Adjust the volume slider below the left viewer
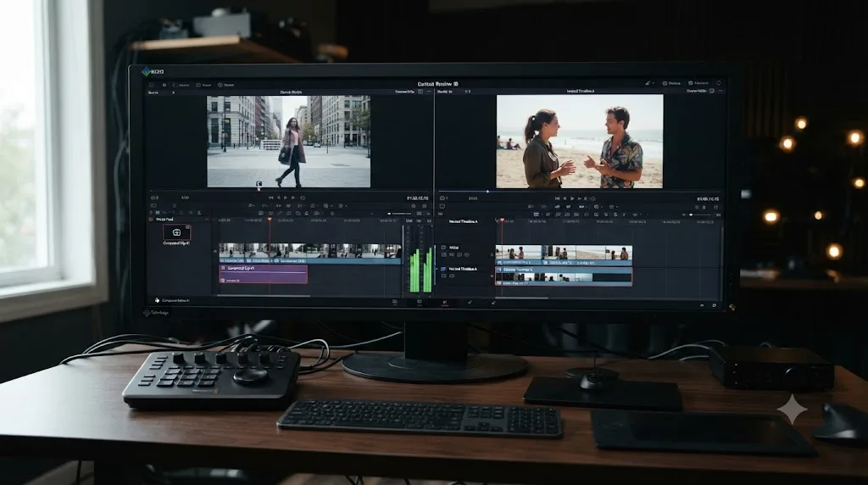868x485 pixels. (400, 214)
